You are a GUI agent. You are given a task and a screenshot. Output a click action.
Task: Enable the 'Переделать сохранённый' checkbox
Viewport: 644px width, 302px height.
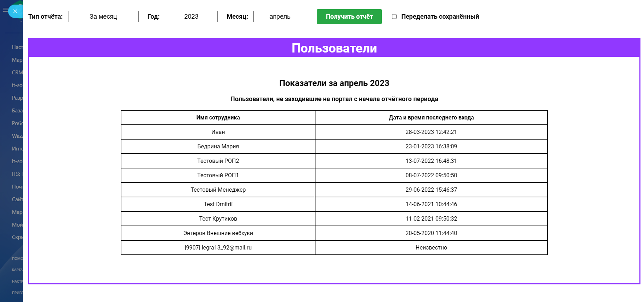(395, 17)
